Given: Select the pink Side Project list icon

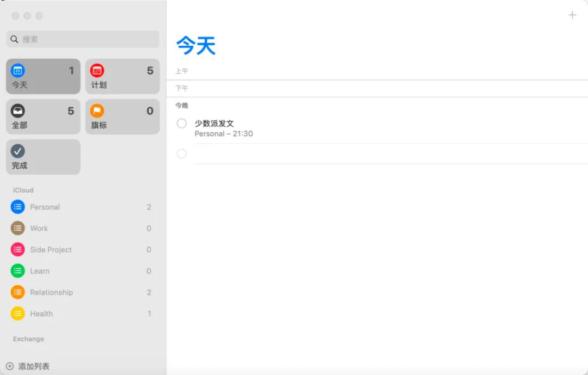Looking at the screenshot, I should tap(17, 250).
